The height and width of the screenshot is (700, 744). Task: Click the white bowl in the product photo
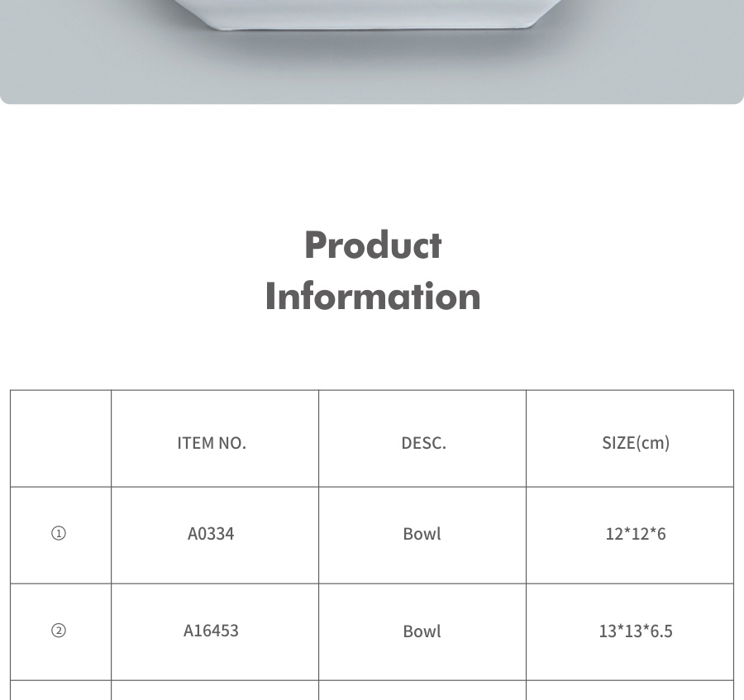[372, 12]
